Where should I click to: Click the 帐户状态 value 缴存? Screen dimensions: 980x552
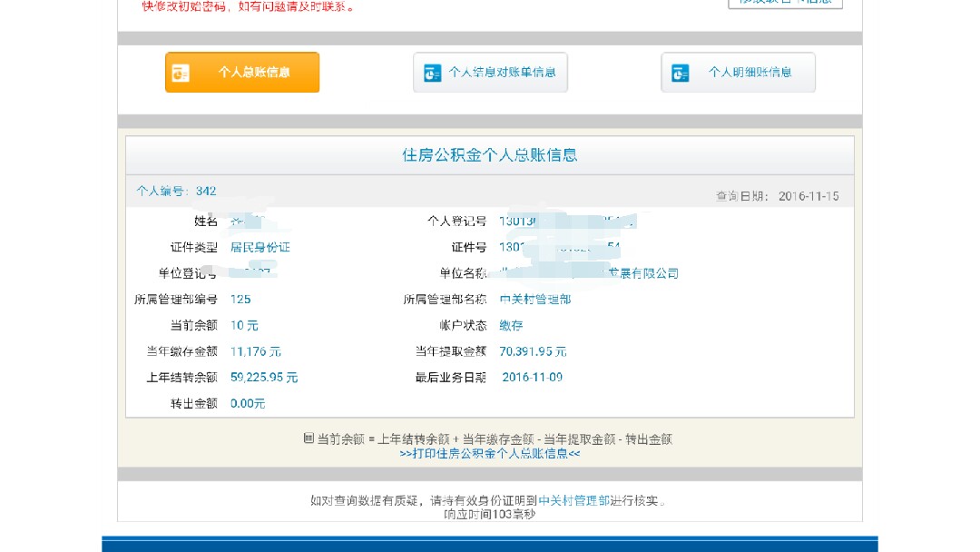(x=511, y=325)
